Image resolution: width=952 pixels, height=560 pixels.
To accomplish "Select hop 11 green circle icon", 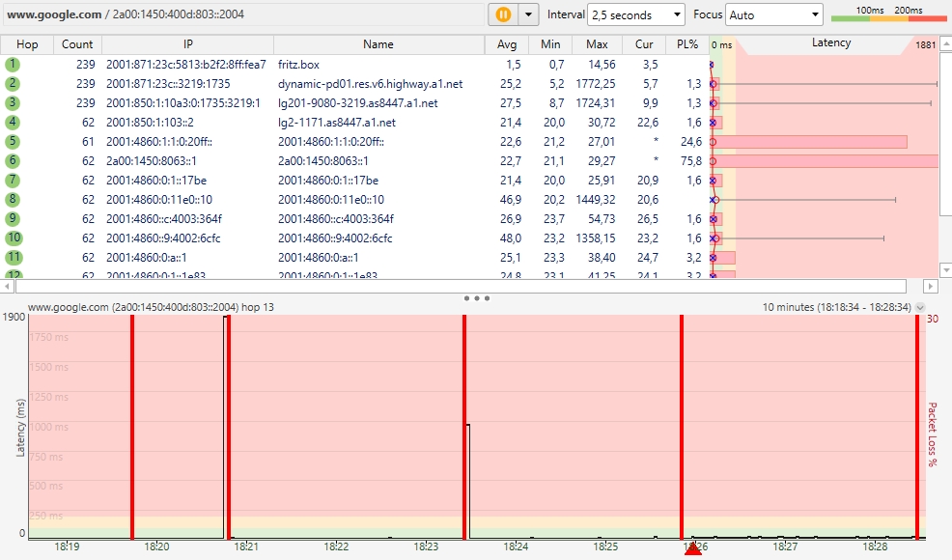I will (x=14, y=258).
